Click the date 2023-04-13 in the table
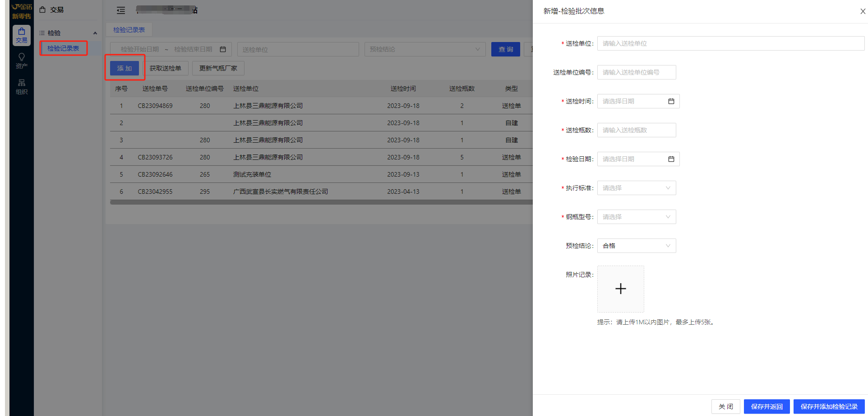 pos(403,192)
